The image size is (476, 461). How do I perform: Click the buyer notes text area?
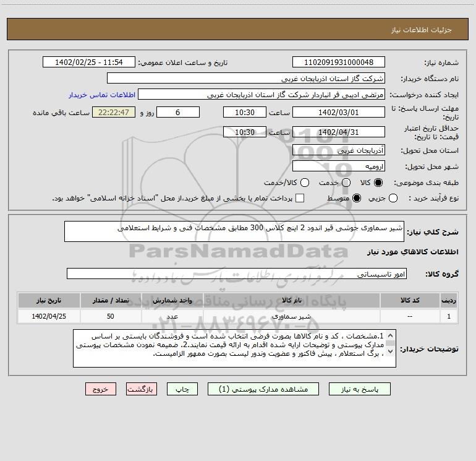coord(234,348)
